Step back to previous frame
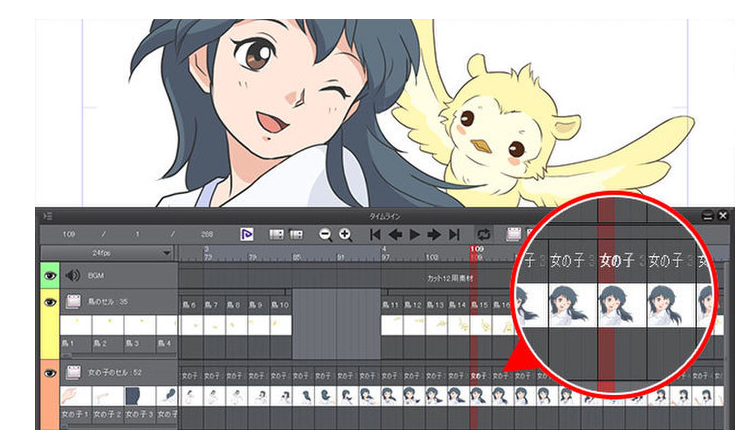756x448 pixels. click(395, 234)
